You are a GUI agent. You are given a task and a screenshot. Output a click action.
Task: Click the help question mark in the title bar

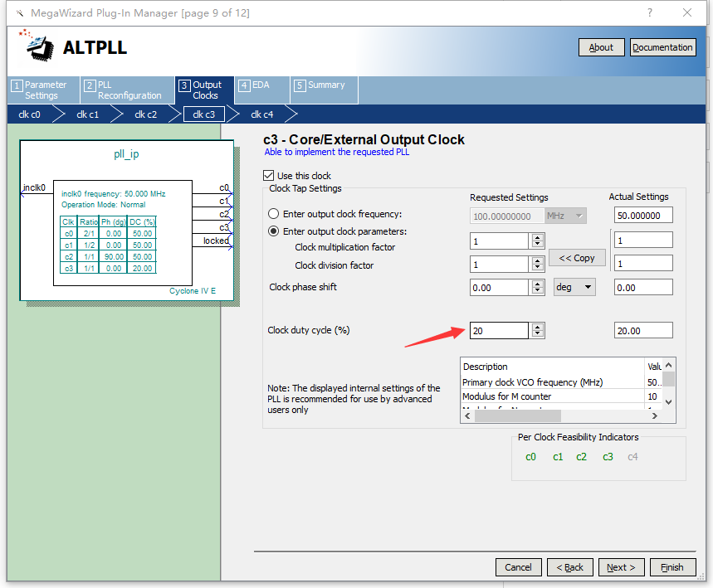point(650,12)
